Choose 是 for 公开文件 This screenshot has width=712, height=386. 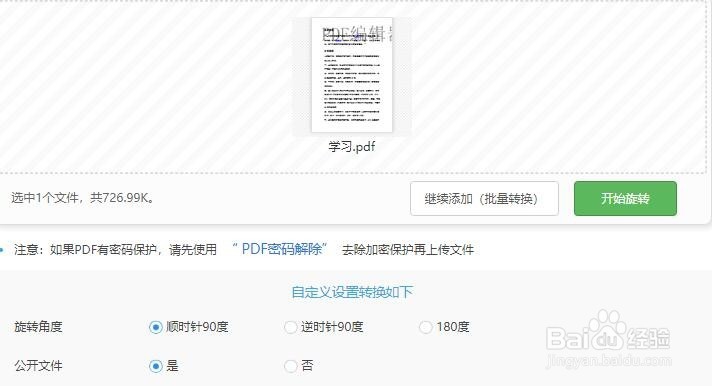coord(155,366)
